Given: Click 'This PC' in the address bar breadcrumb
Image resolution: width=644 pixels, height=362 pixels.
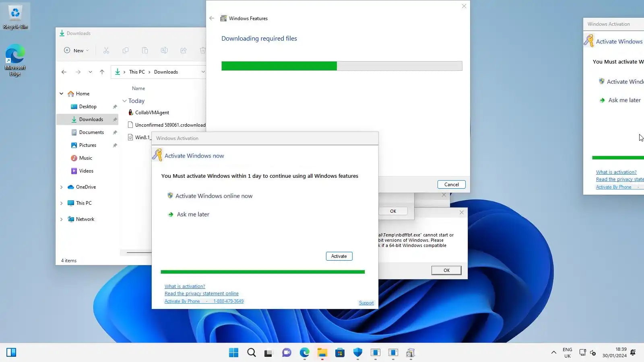Looking at the screenshot, I should pyautogui.click(x=137, y=72).
